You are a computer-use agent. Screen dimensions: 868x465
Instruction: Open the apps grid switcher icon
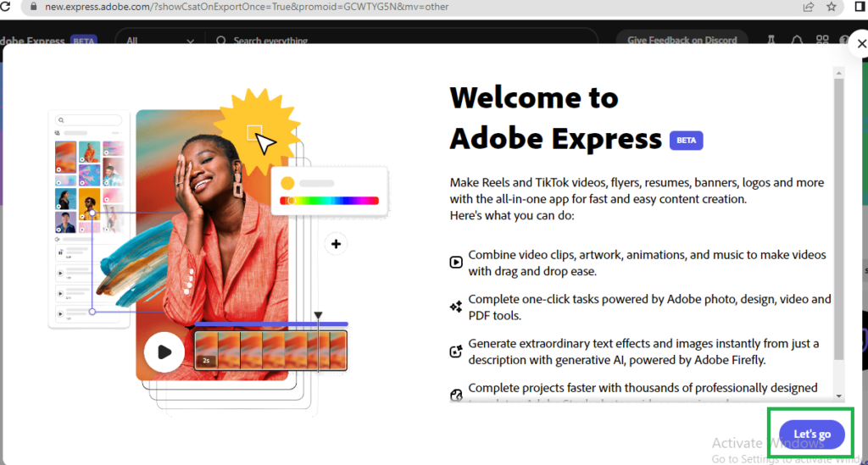click(822, 40)
